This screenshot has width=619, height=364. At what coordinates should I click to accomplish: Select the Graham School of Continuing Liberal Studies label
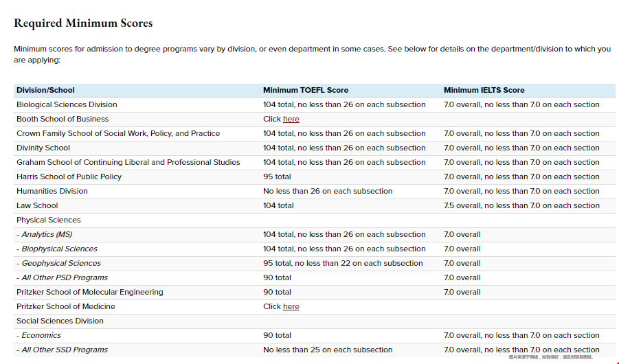(x=128, y=162)
